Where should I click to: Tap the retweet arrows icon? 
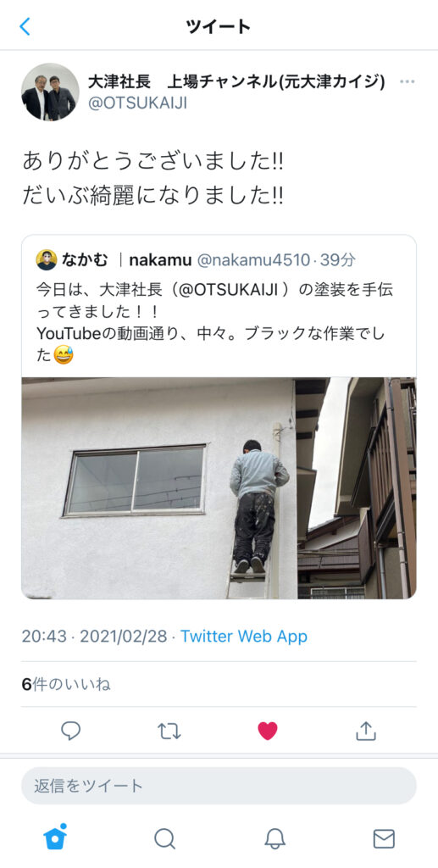[x=169, y=731]
